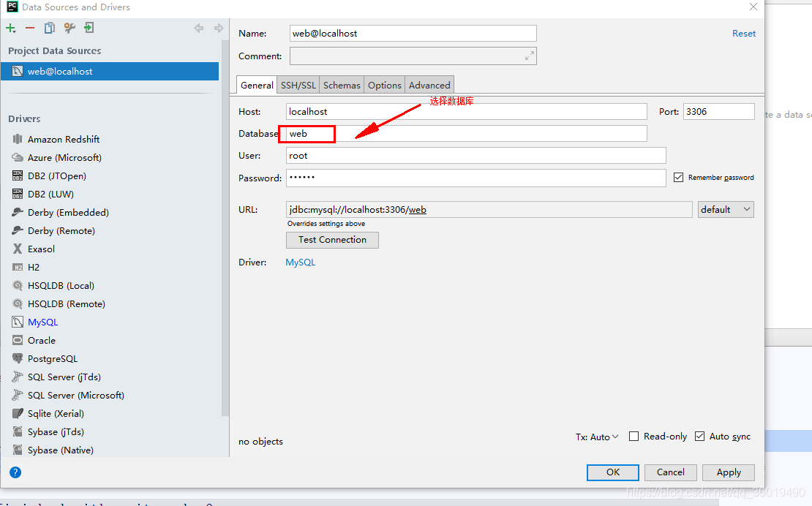This screenshot has height=506, width=812.
Task: Open Tx: Auto transaction mode dropdown
Action: pyautogui.click(x=597, y=437)
